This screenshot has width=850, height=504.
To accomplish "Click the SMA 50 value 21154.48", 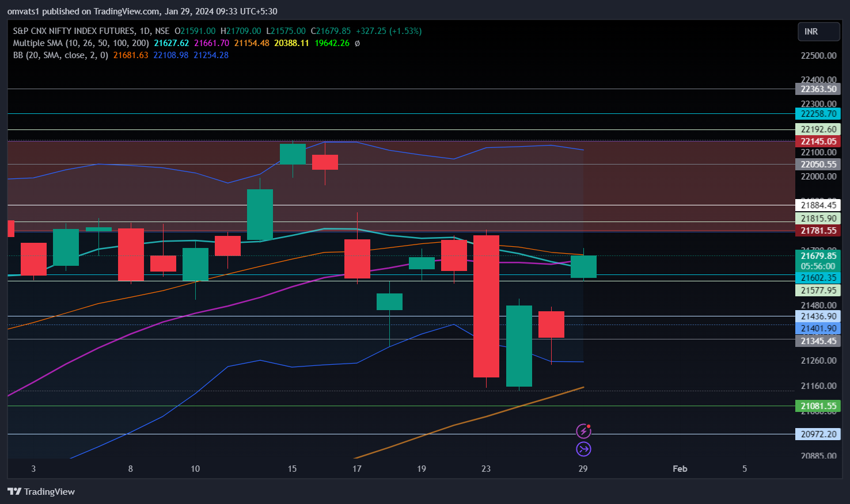I will [x=252, y=43].
